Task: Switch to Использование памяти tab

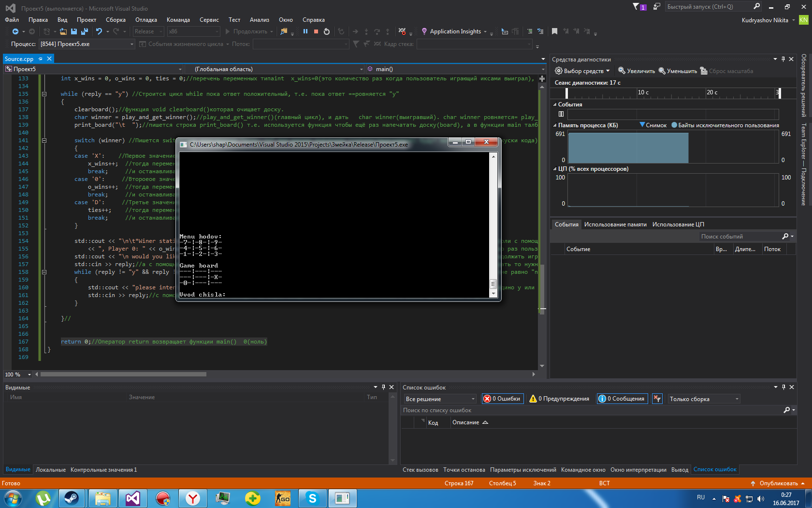Action: [615, 224]
